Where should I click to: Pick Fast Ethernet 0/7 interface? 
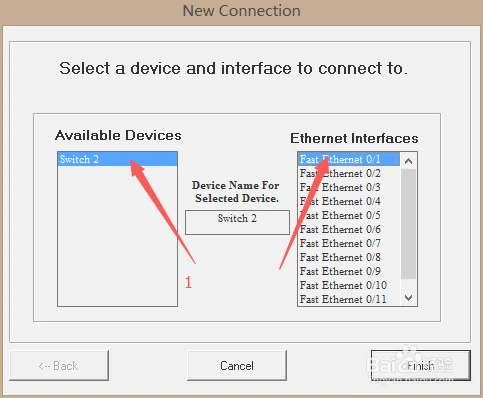[x=349, y=243]
